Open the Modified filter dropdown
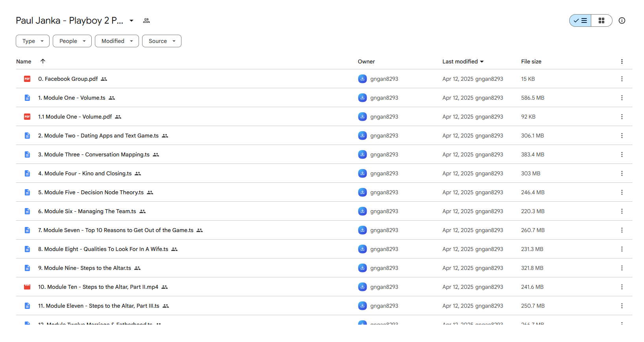Viewport: 644px width, 342px height. 117,41
